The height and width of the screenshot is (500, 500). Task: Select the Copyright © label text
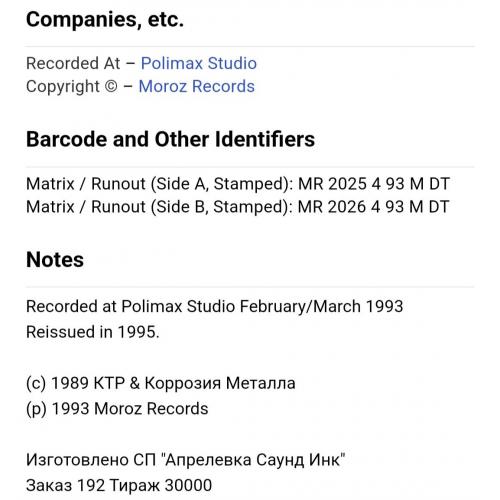[x=72, y=86]
